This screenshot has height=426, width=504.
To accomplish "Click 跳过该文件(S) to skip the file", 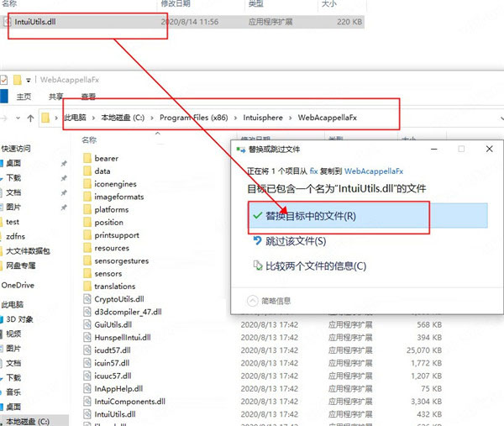I will 296,242.
